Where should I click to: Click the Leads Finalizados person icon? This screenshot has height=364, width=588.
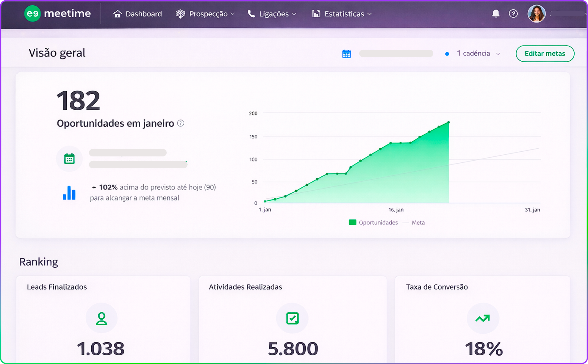[x=101, y=318]
